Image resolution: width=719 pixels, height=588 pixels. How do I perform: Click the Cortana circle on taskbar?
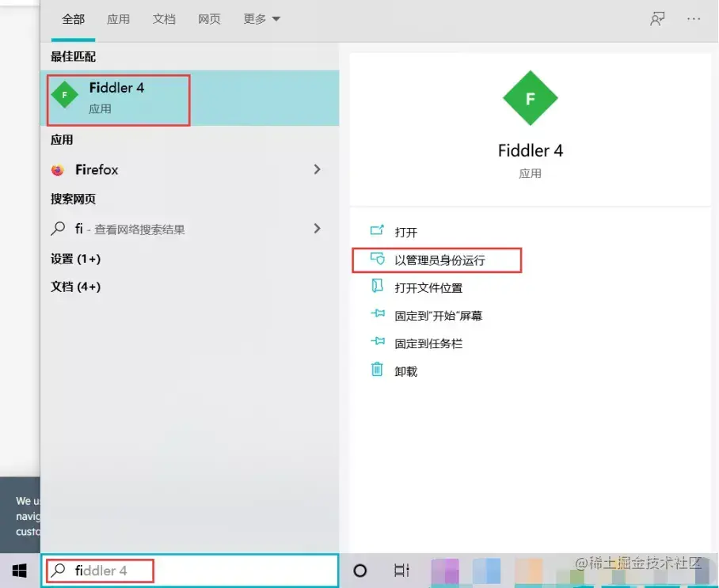point(360,571)
